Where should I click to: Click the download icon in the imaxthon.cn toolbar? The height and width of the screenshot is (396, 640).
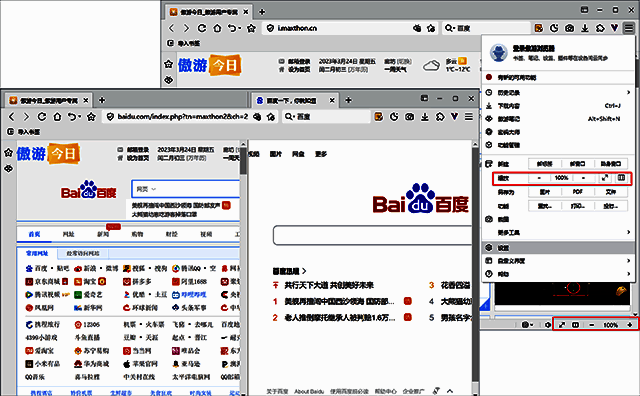coord(585,28)
